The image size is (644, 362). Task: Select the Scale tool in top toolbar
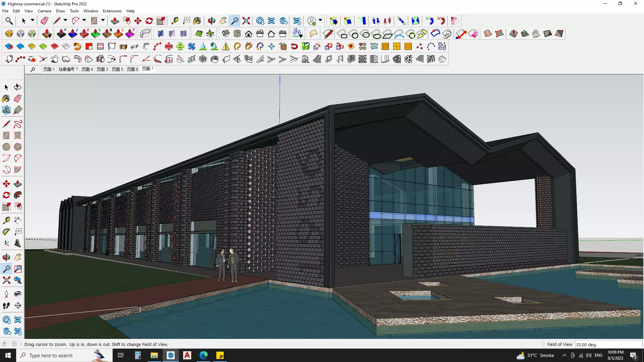[x=161, y=21]
